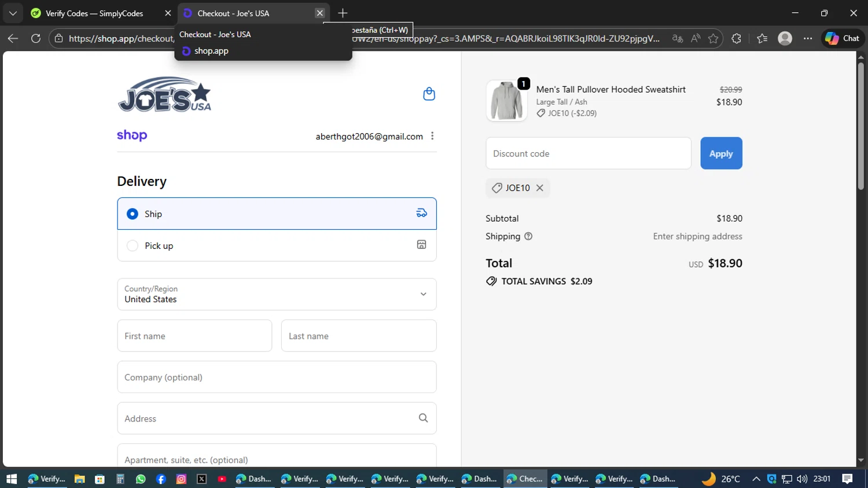
Task: Close the Checkout - Joe's USA tab
Action: click(319, 13)
